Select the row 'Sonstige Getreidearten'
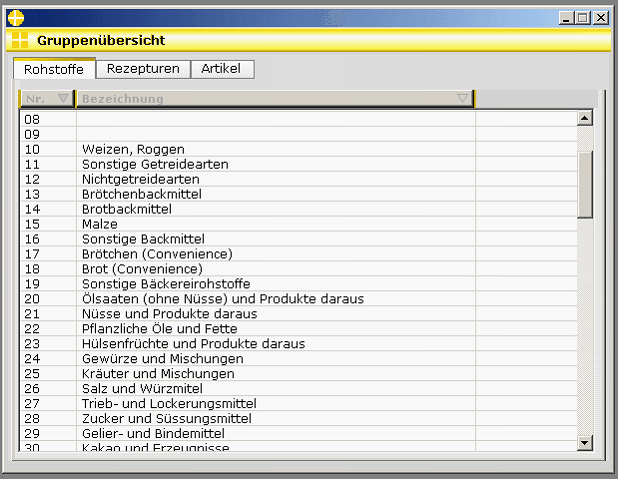The width and height of the screenshot is (619, 480). coord(299,164)
